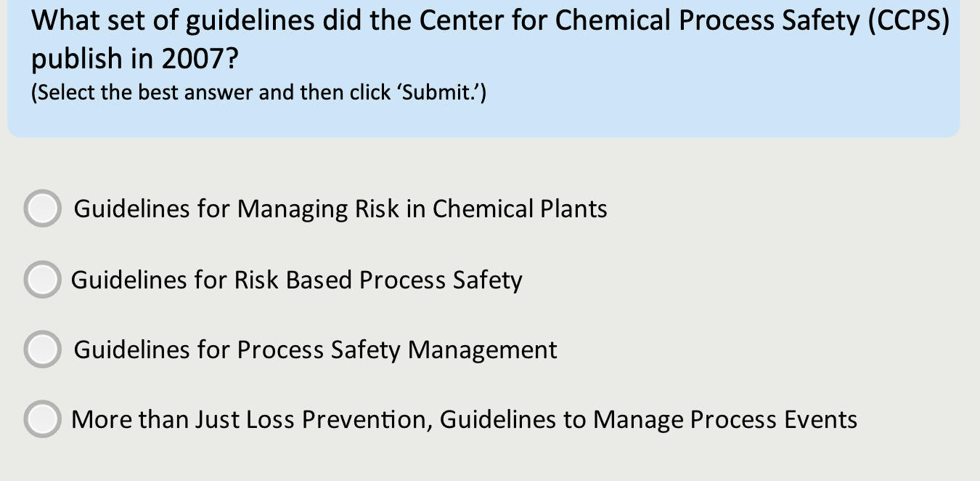This screenshot has width=980, height=481.
Task: Deselect the currently highlighted answer choice
Action: coord(42,280)
